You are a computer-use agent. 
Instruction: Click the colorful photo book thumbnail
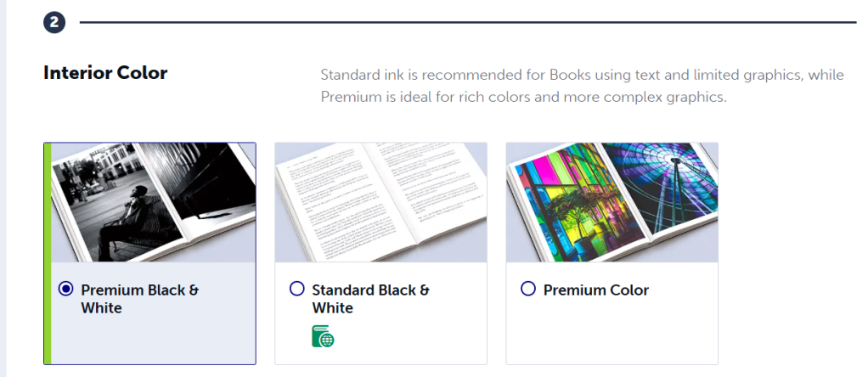(x=612, y=202)
